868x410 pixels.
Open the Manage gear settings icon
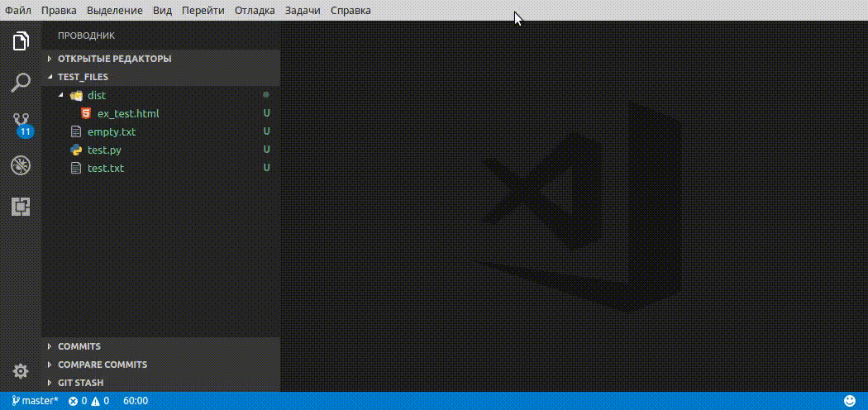(x=21, y=370)
